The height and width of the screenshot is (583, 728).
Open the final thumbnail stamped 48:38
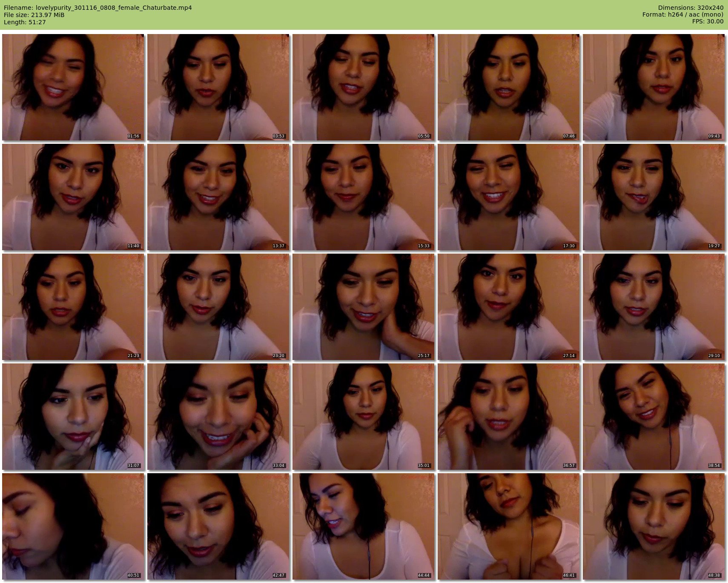pyautogui.click(x=654, y=526)
